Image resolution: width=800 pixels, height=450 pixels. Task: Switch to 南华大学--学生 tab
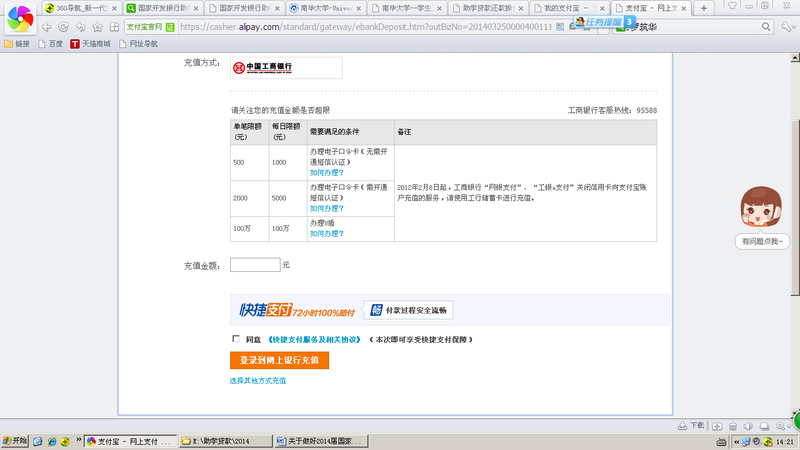coord(407,8)
